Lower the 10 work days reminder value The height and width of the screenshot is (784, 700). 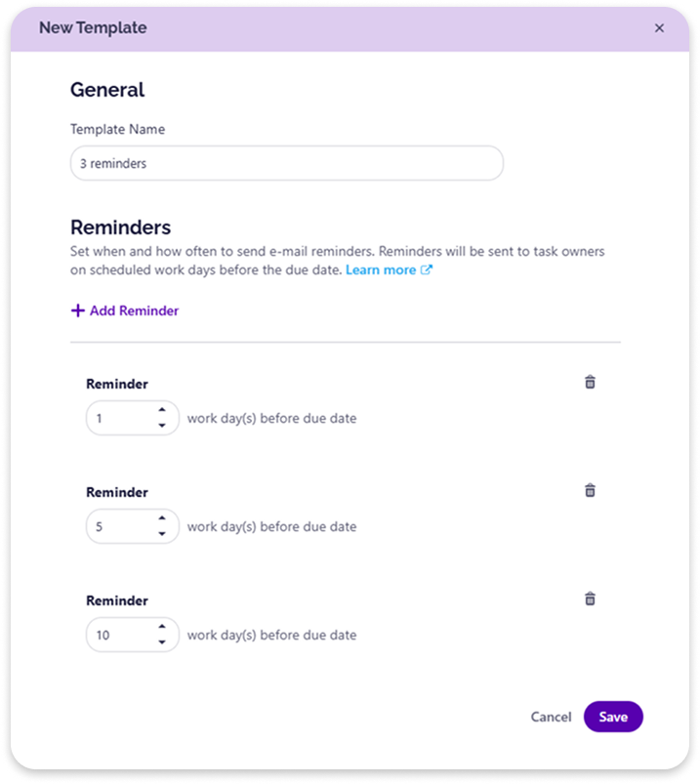(x=161, y=642)
